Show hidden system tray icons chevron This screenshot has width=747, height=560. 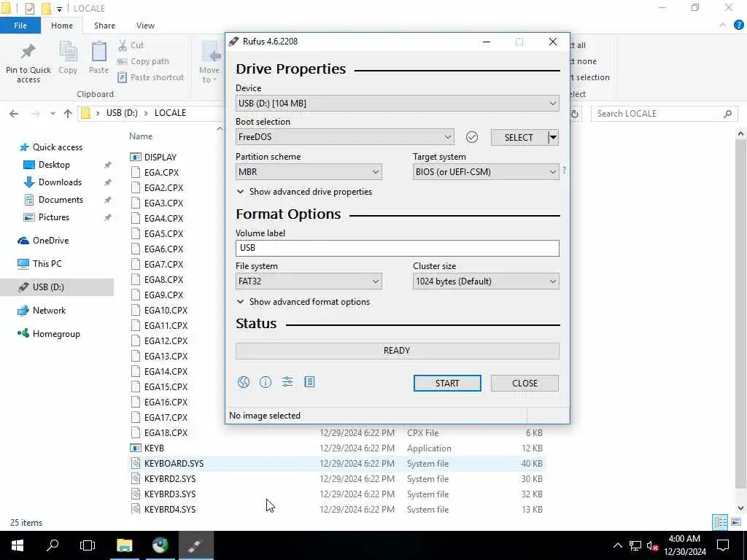(617, 545)
